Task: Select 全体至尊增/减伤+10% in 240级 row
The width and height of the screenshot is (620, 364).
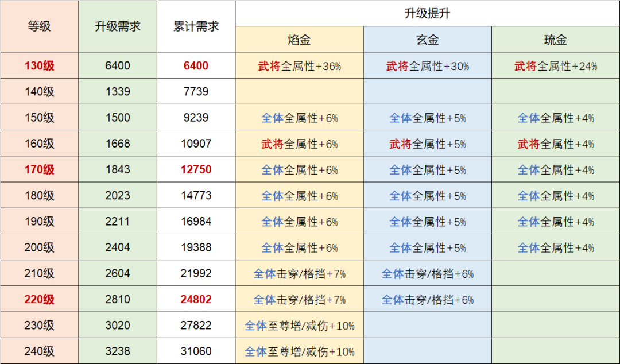Action: click(x=299, y=351)
